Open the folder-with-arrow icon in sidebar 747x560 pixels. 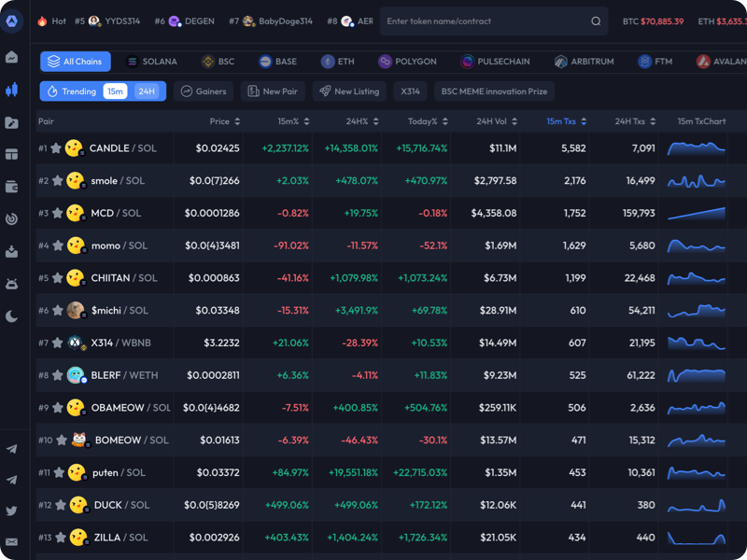point(11,122)
